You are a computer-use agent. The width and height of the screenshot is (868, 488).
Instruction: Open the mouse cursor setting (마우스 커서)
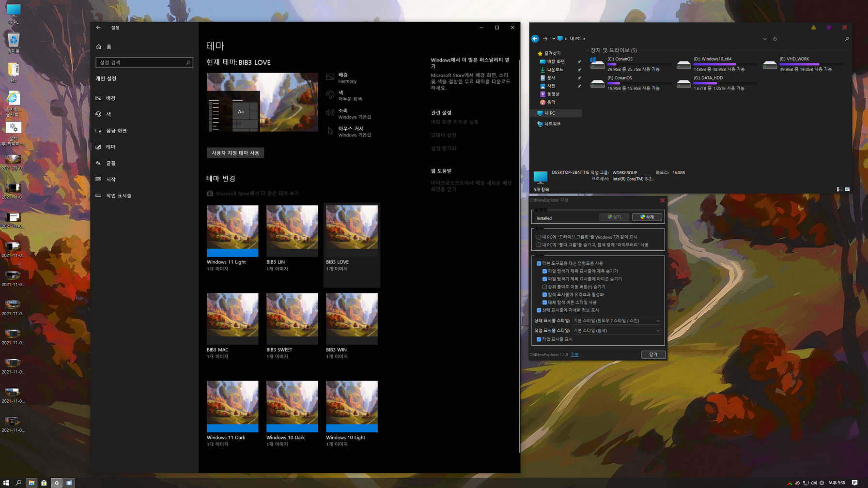(x=349, y=131)
